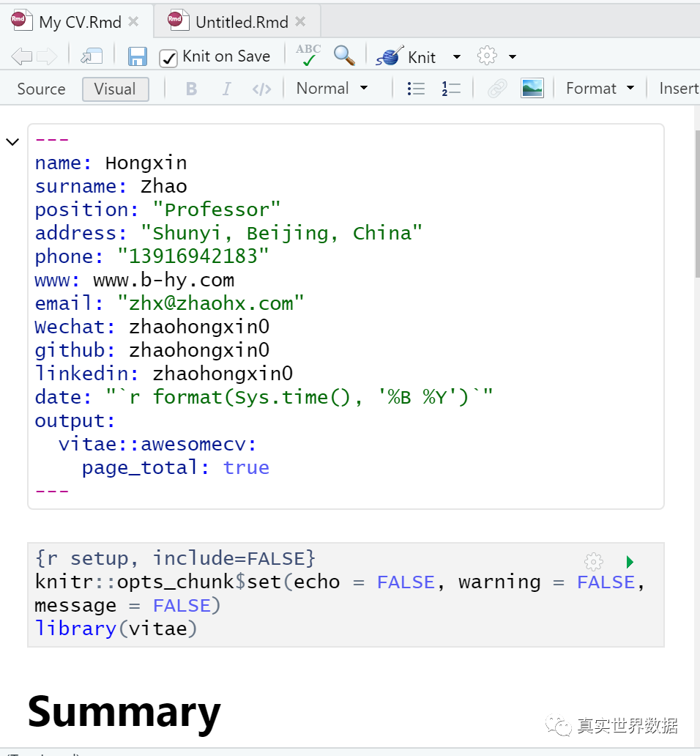Run the setup code chunk
The image size is (700, 756).
[x=630, y=561]
